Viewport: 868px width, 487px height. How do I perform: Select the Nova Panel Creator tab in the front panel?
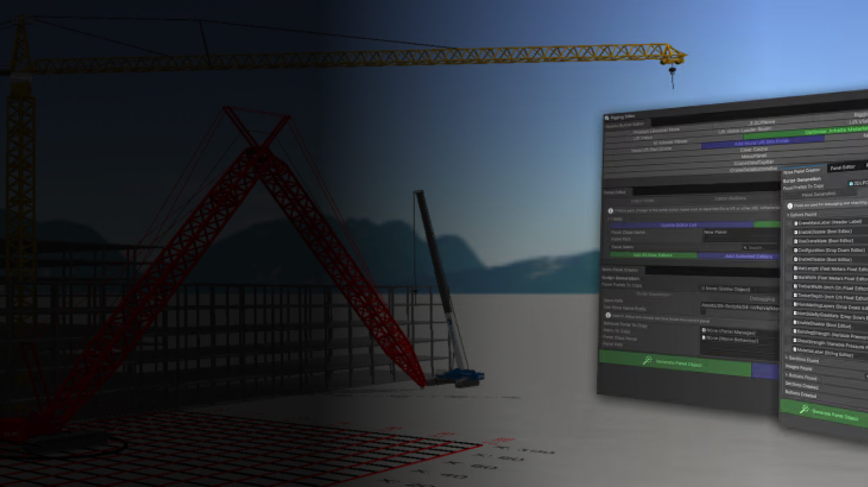coord(802,171)
